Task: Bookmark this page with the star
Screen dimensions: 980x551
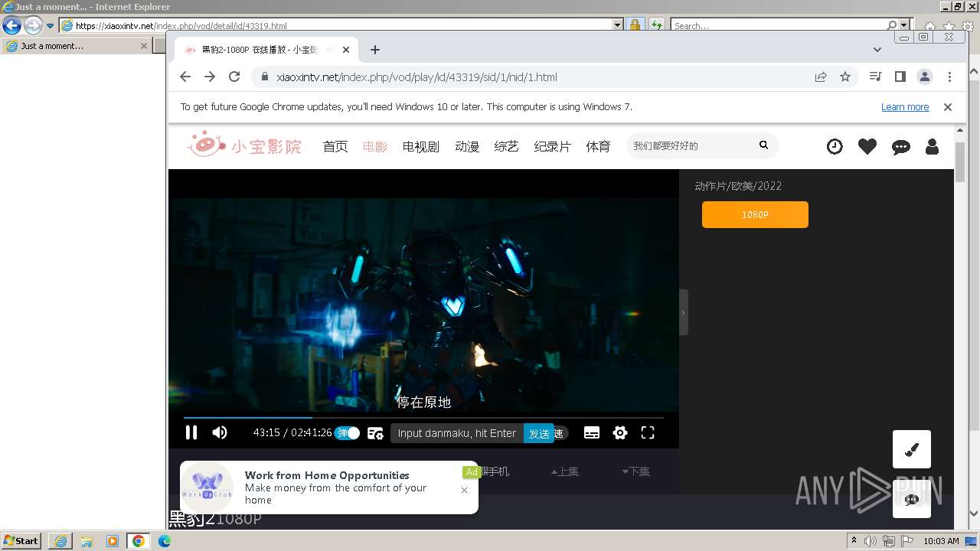Action: pos(845,77)
